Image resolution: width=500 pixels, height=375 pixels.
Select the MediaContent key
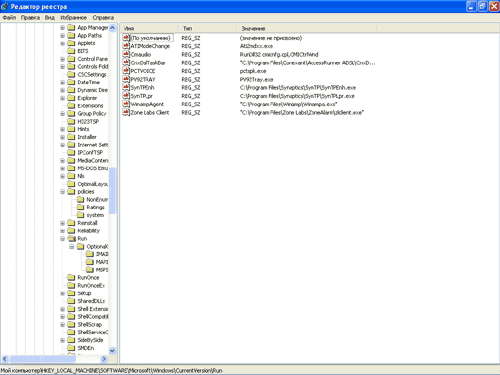(x=93, y=160)
